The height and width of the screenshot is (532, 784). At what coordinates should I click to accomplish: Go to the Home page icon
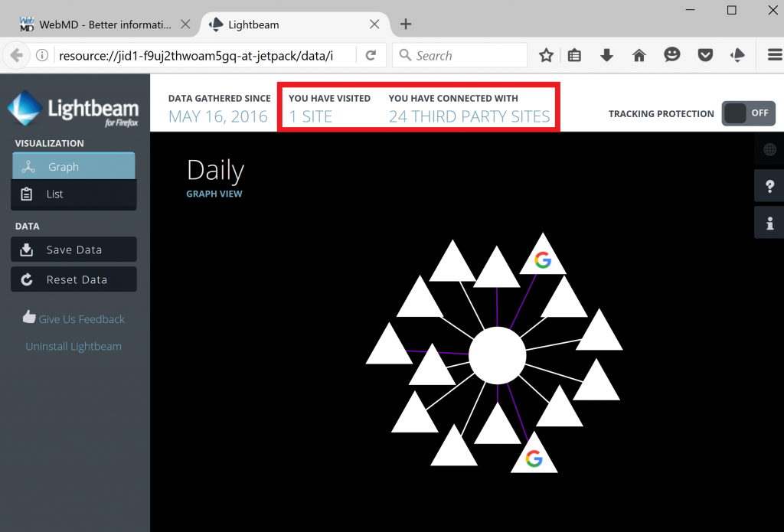(x=639, y=56)
